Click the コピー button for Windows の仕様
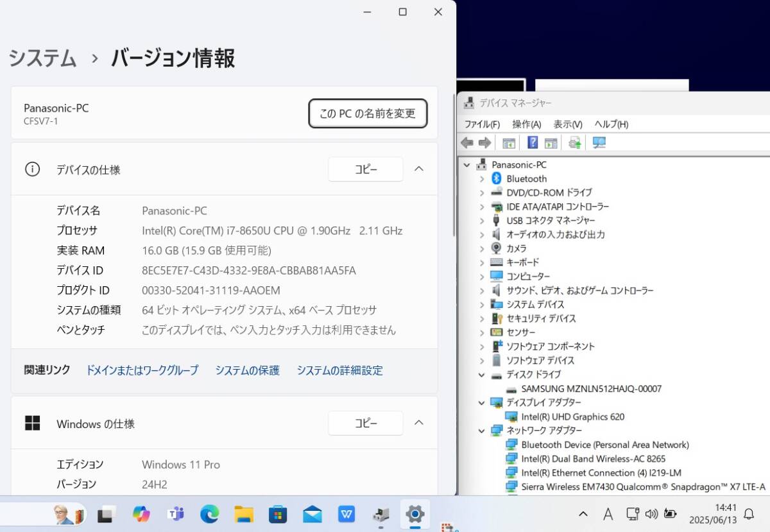 pos(365,423)
